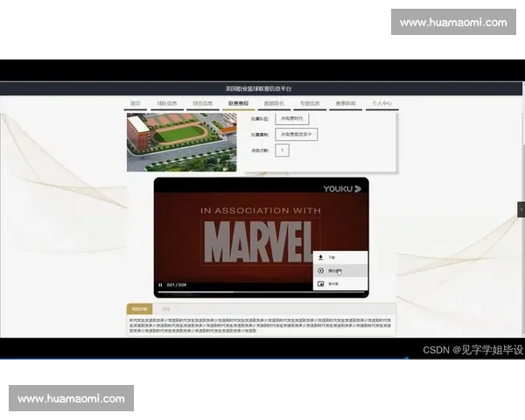The width and height of the screenshot is (525, 420).
Task: Switch to the 球员信息 tab
Action: (202, 103)
